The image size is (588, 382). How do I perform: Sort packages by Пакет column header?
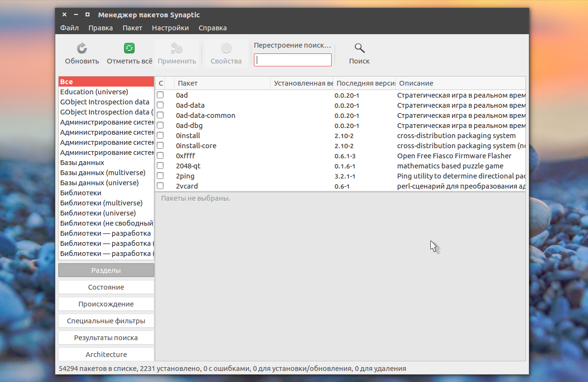click(x=221, y=83)
